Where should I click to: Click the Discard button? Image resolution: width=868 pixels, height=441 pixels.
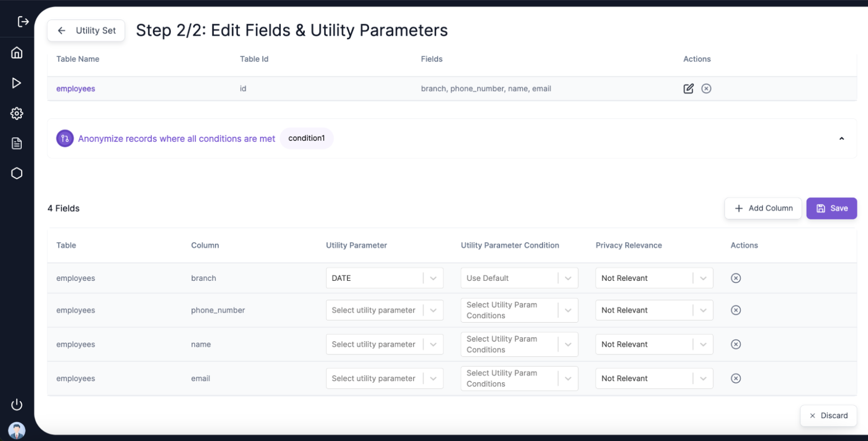click(x=828, y=415)
